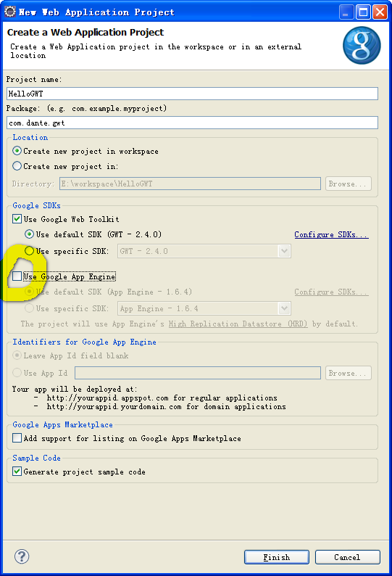Click the Finish button
Screen dimensions: 392x576
[x=276, y=557]
